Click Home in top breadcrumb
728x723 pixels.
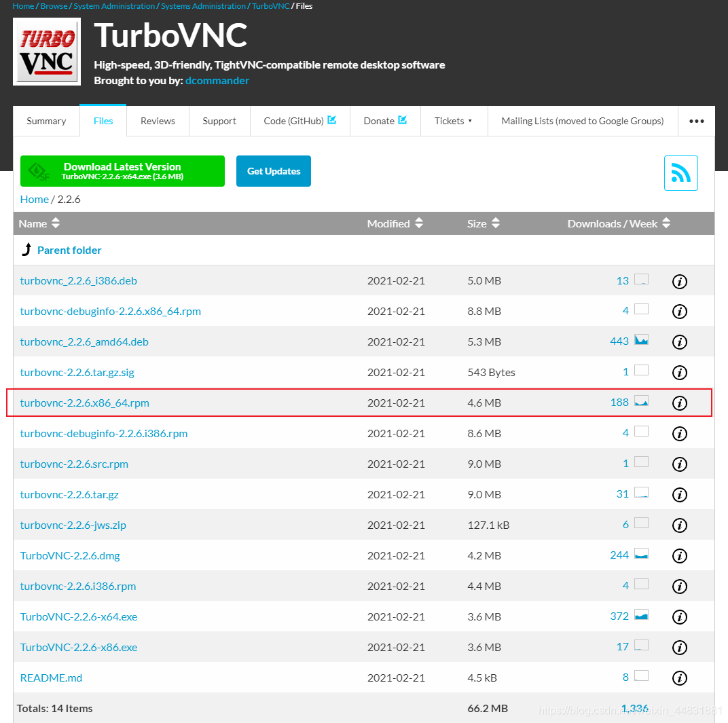[23, 6]
